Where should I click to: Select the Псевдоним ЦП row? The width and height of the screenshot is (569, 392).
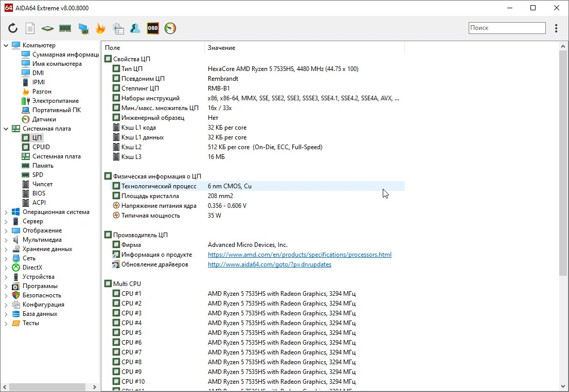point(258,79)
